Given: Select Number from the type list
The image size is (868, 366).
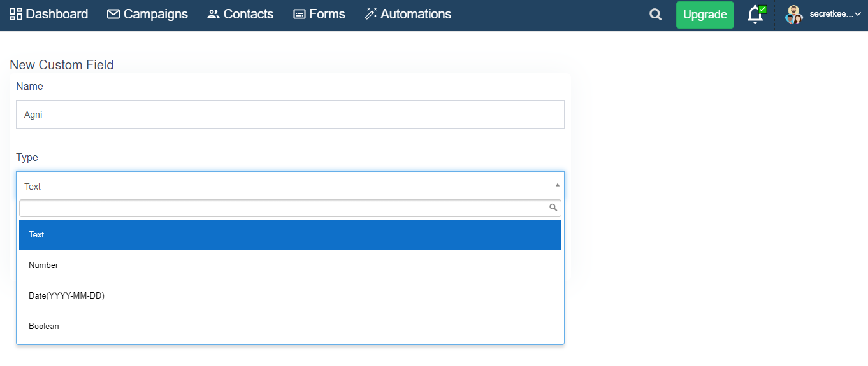Looking at the screenshot, I should [x=290, y=265].
